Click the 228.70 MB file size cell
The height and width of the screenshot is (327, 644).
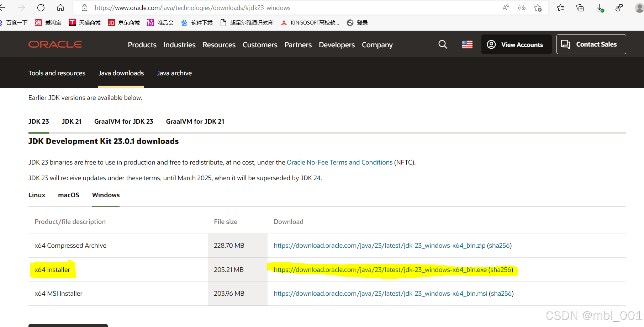tap(238, 246)
